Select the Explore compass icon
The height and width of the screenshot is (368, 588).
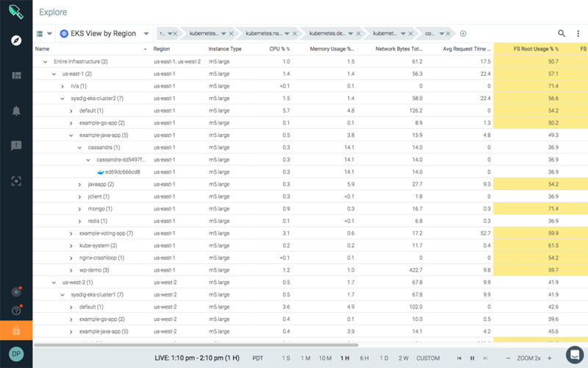pos(16,40)
